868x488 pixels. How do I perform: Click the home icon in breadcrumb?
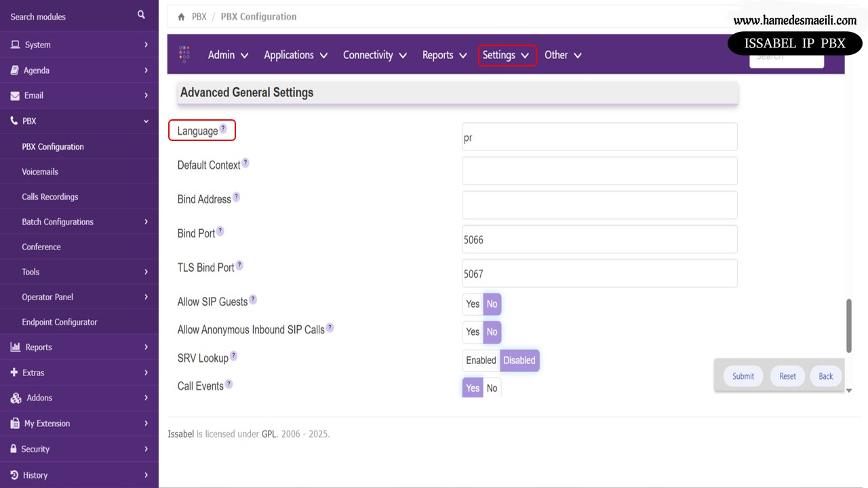(x=181, y=17)
